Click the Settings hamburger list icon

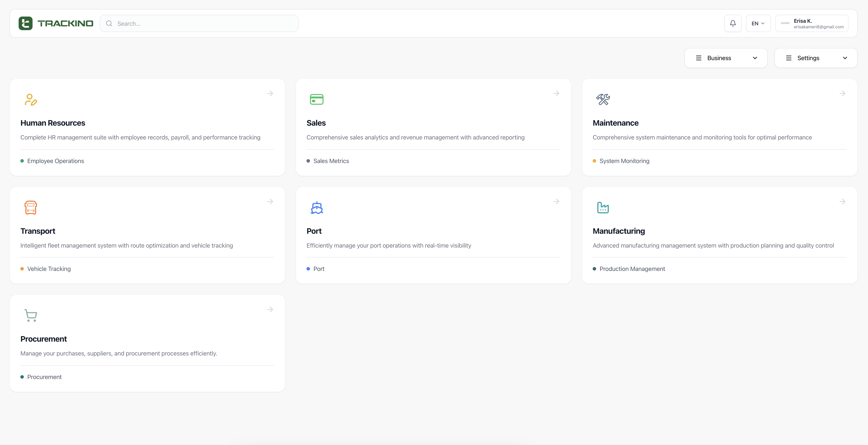click(789, 58)
